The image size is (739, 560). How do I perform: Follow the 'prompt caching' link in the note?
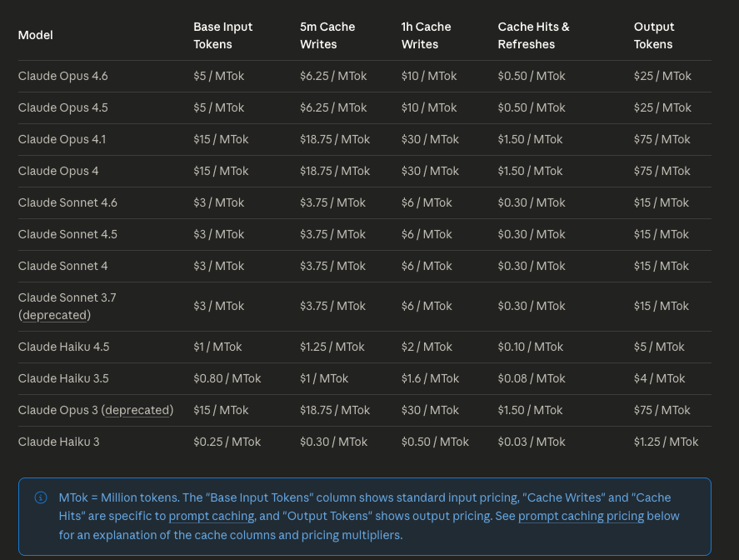pos(212,516)
